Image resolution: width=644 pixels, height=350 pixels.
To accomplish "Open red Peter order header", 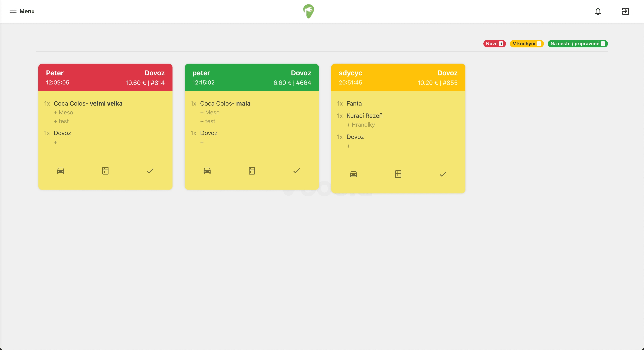I will tap(105, 77).
